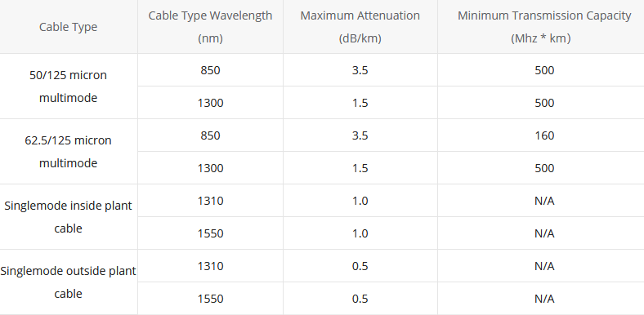644x315 pixels.
Task: Click the Singlemode inside plant cable cell
Action: click(68, 216)
